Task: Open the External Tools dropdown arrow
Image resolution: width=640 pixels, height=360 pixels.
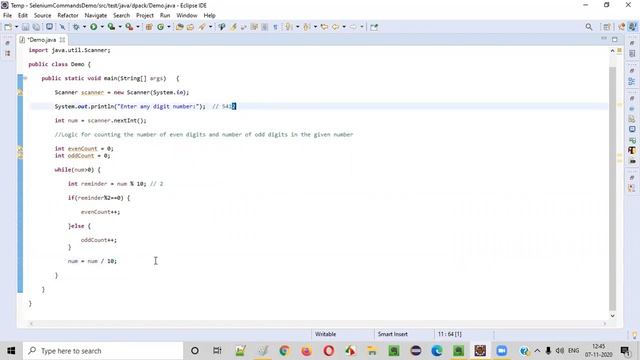Action: click(138, 27)
